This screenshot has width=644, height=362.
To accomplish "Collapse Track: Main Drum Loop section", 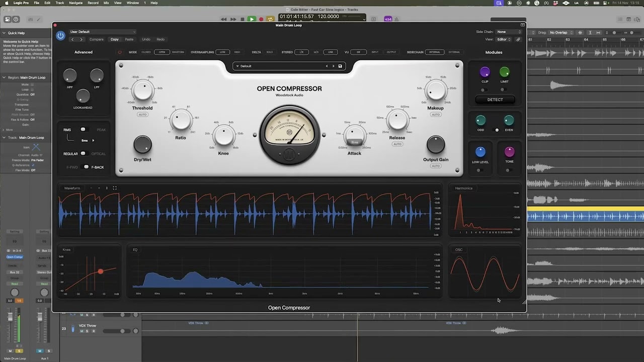I will (x=4, y=137).
